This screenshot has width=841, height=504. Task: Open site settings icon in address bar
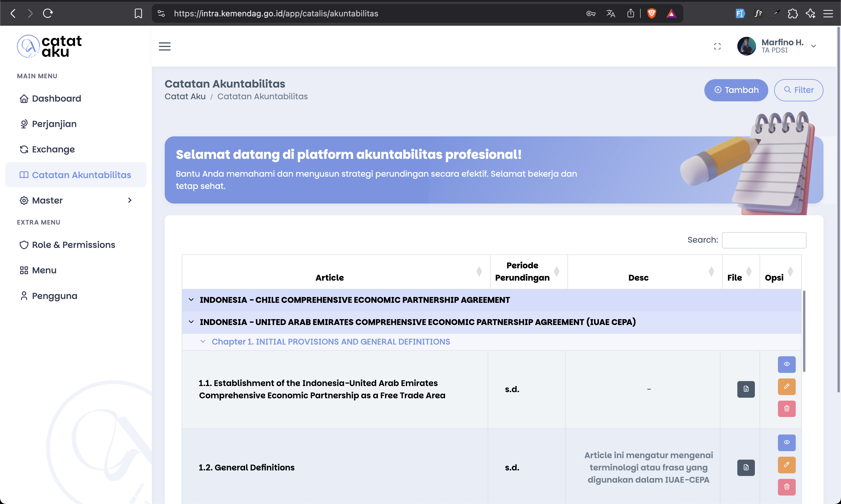click(161, 13)
